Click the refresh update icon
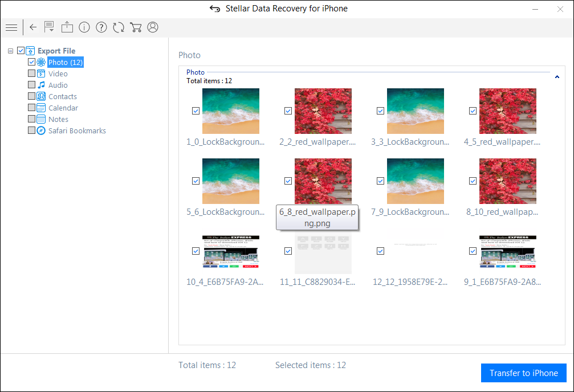574x392 pixels. click(119, 27)
